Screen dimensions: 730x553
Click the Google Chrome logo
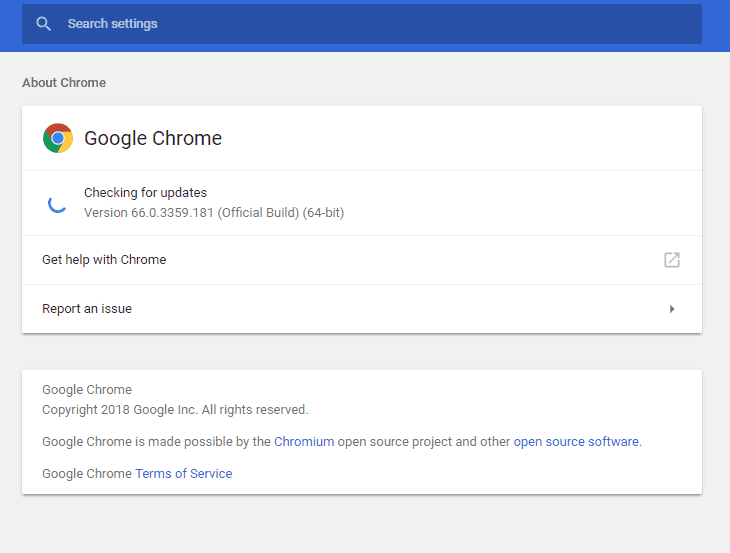[58, 138]
